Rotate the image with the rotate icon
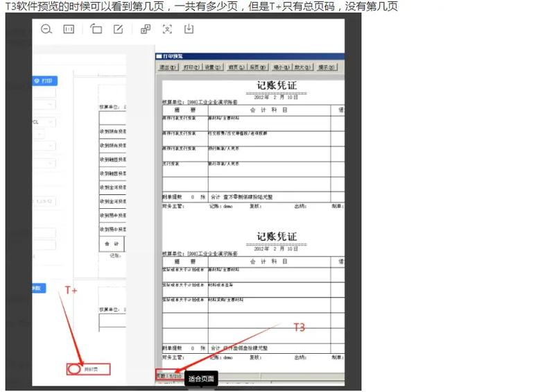 click(96, 29)
